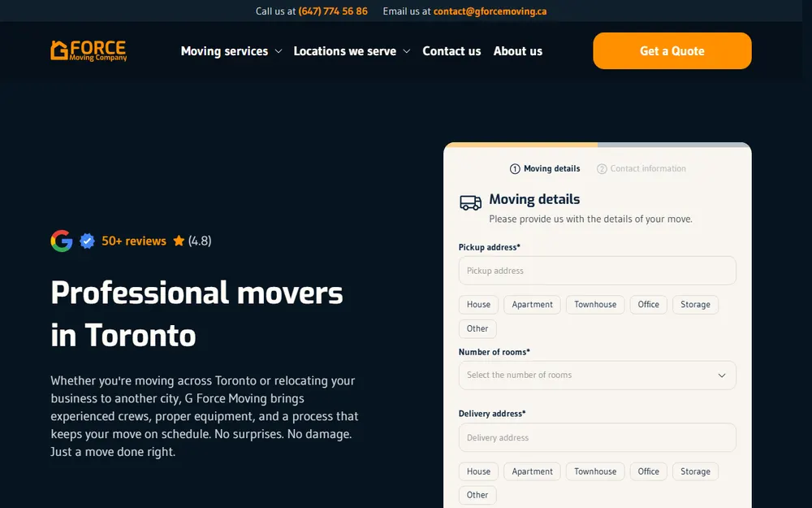Image resolution: width=812 pixels, height=508 pixels.
Task: Click the moving truck icon
Action: pos(470,202)
